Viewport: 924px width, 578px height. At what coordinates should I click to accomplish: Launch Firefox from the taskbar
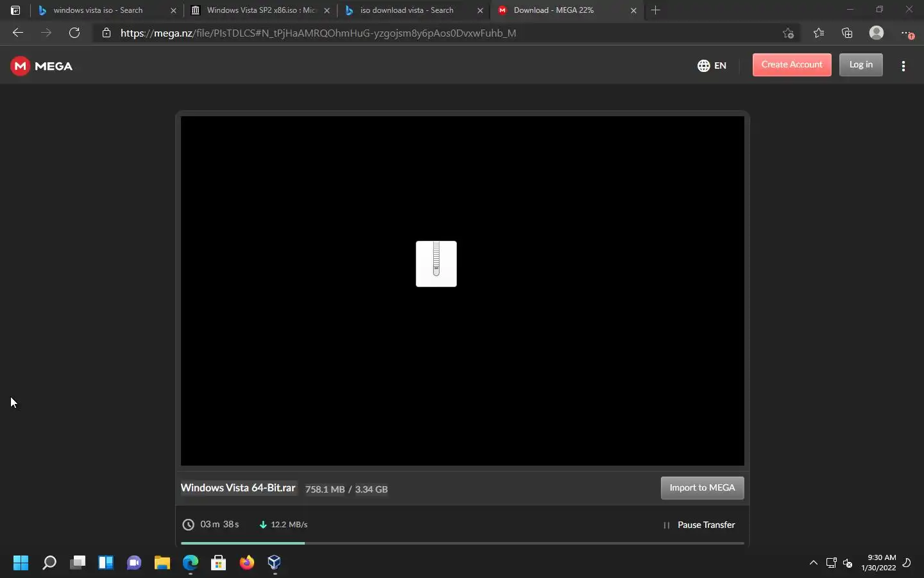(x=247, y=563)
